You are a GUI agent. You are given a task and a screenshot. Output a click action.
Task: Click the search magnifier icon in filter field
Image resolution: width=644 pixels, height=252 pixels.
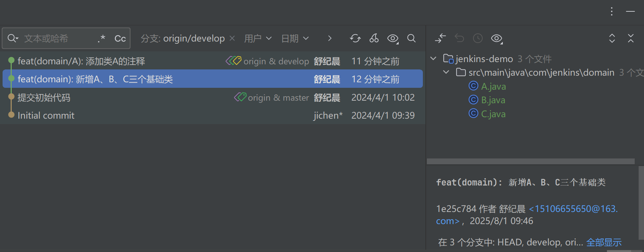(x=12, y=38)
